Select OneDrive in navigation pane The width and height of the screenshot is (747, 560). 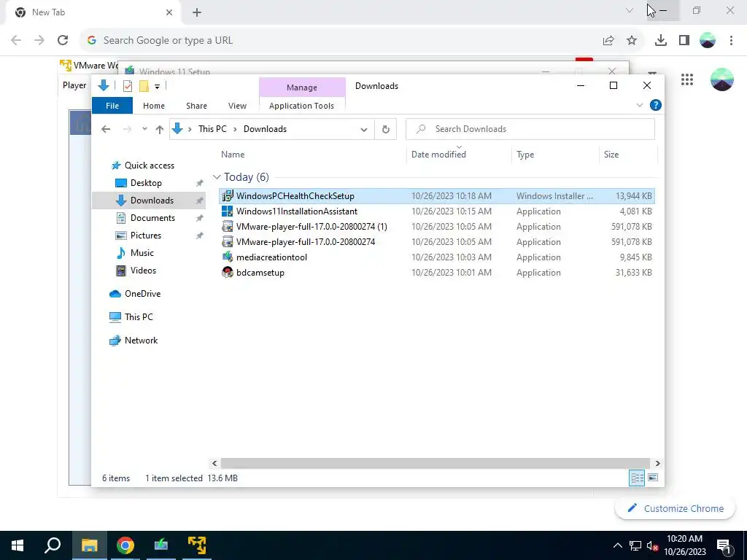pyautogui.click(x=142, y=294)
